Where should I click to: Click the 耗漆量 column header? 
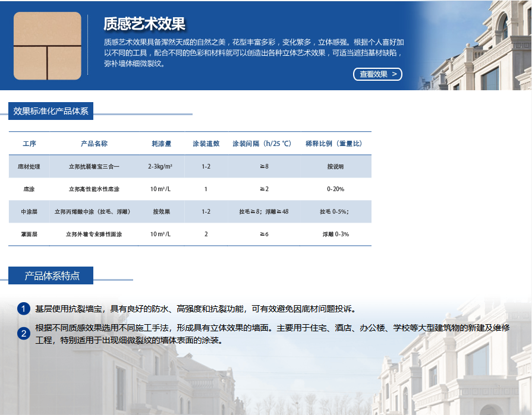coord(161,144)
